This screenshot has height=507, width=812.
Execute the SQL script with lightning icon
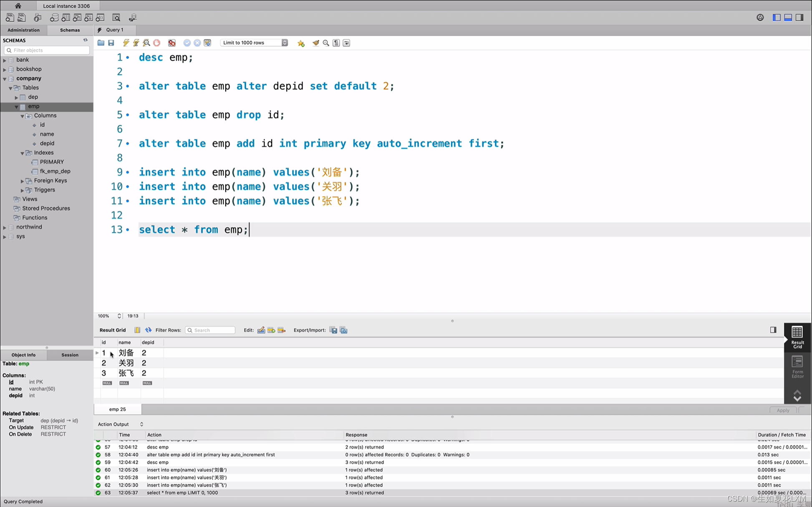click(x=126, y=43)
